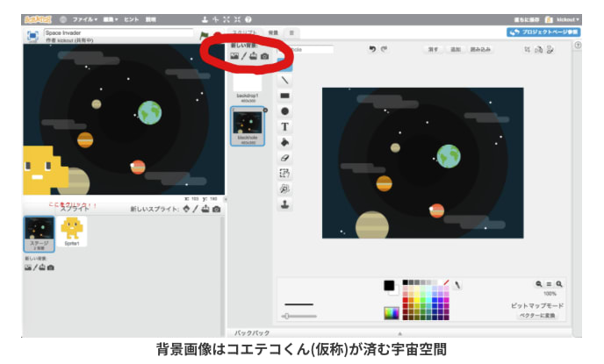Click the Duplicate stamp in top toolbar
The height and width of the screenshot is (364, 604).
coord(205,19)
